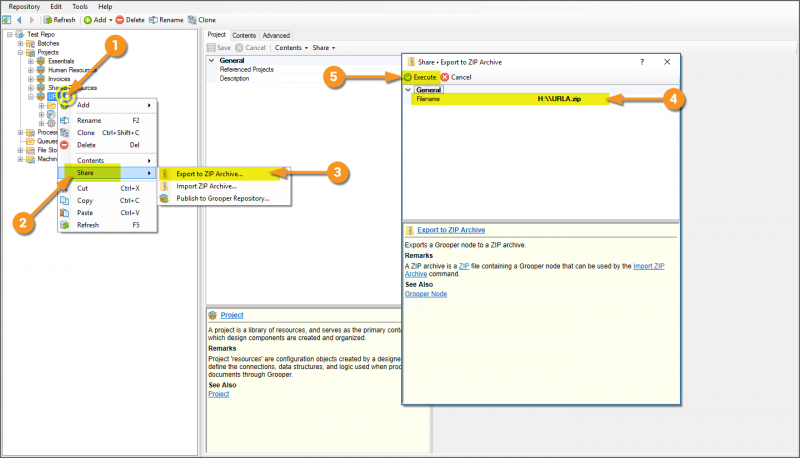Click the Test Repo root node icon
Screen dimensions: 800x458
[19, 34]
